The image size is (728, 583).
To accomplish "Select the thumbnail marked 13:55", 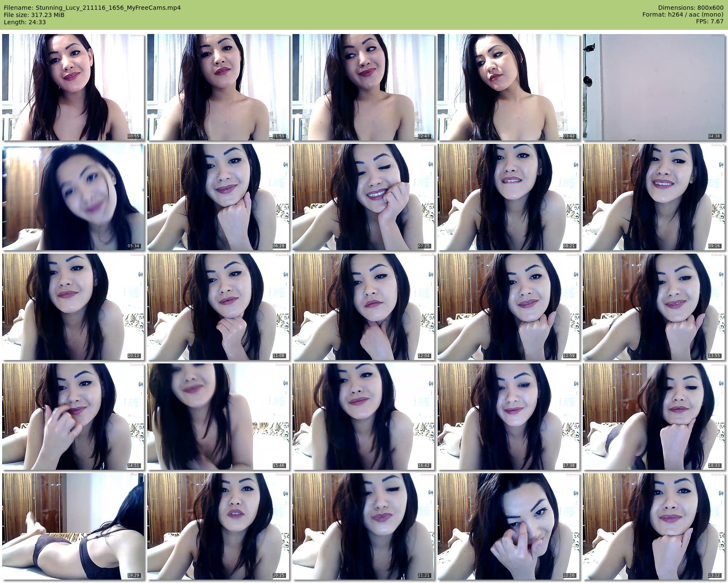I will pos(654,307).
